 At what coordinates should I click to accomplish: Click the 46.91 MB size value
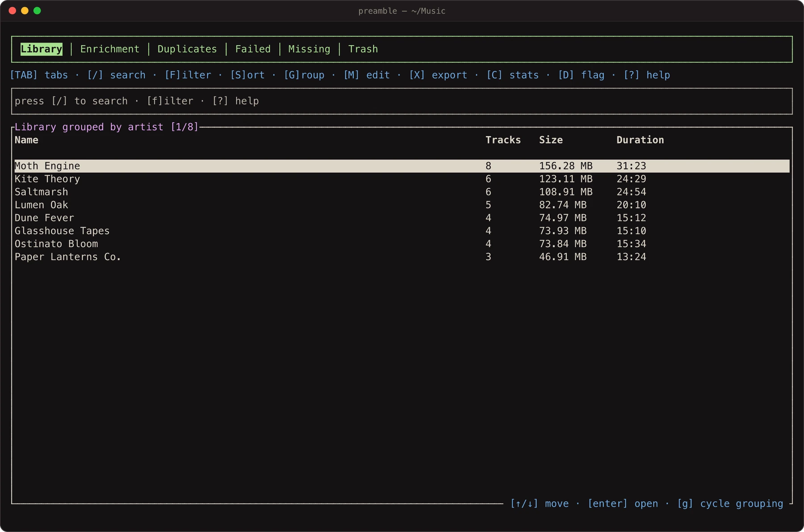coord(563,257)
